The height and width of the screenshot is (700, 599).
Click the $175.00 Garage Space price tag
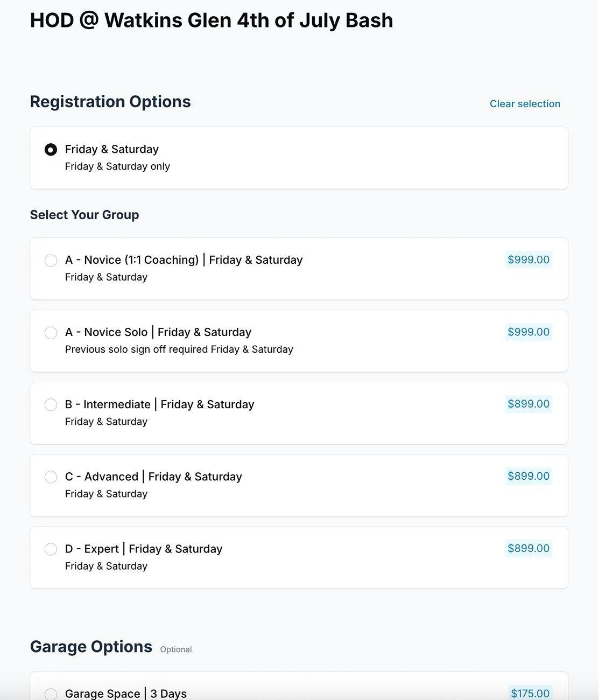pos(530,693)
